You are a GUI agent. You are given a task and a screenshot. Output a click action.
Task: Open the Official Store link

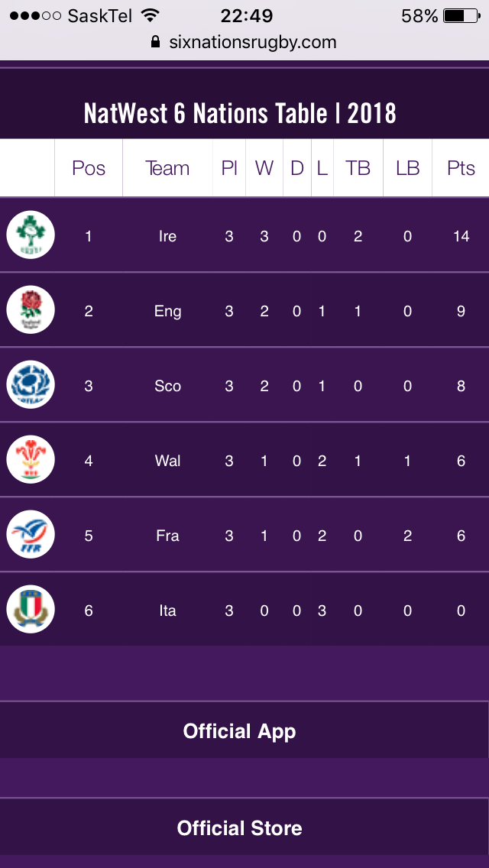[240, 828]
